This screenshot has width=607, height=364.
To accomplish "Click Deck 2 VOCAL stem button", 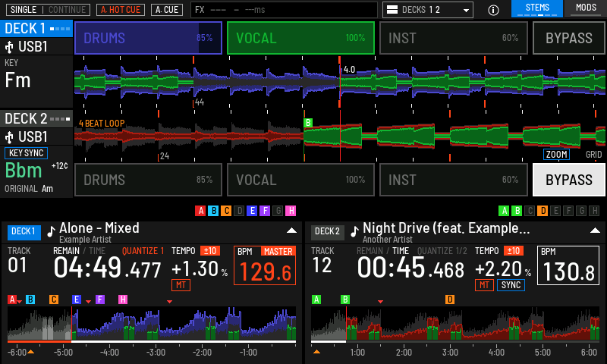I will click(300, 180).
